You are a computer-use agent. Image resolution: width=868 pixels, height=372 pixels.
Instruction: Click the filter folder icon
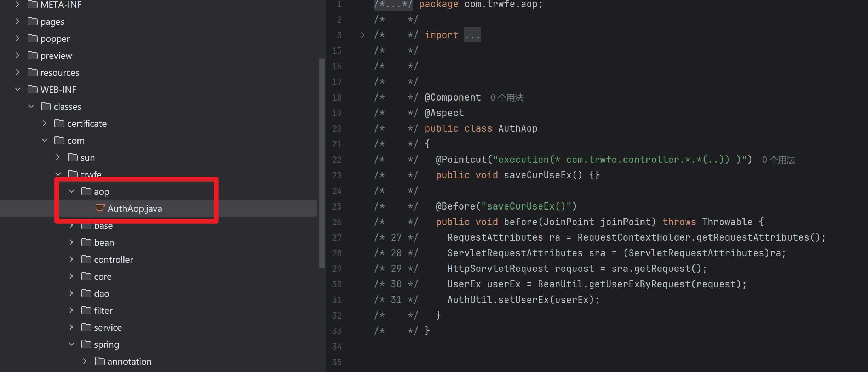pos(86,310)
